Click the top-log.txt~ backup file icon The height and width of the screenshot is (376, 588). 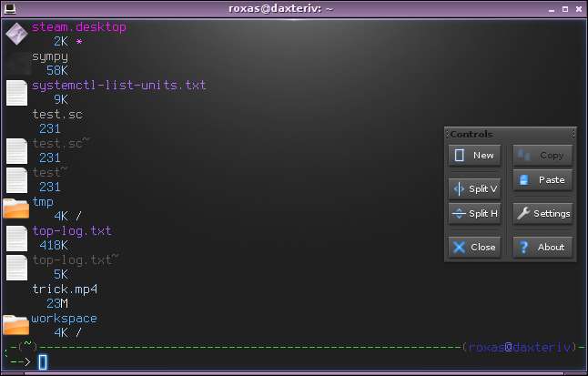(16, 268)
